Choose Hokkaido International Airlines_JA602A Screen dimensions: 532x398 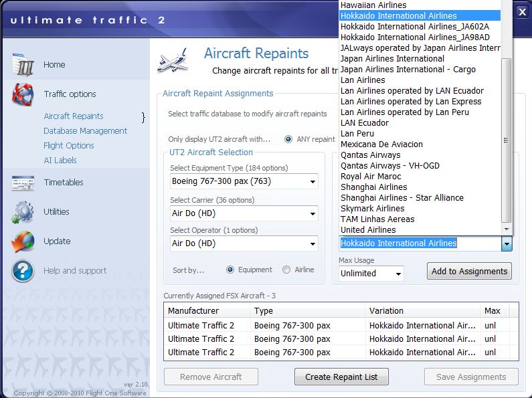point(420,27)
